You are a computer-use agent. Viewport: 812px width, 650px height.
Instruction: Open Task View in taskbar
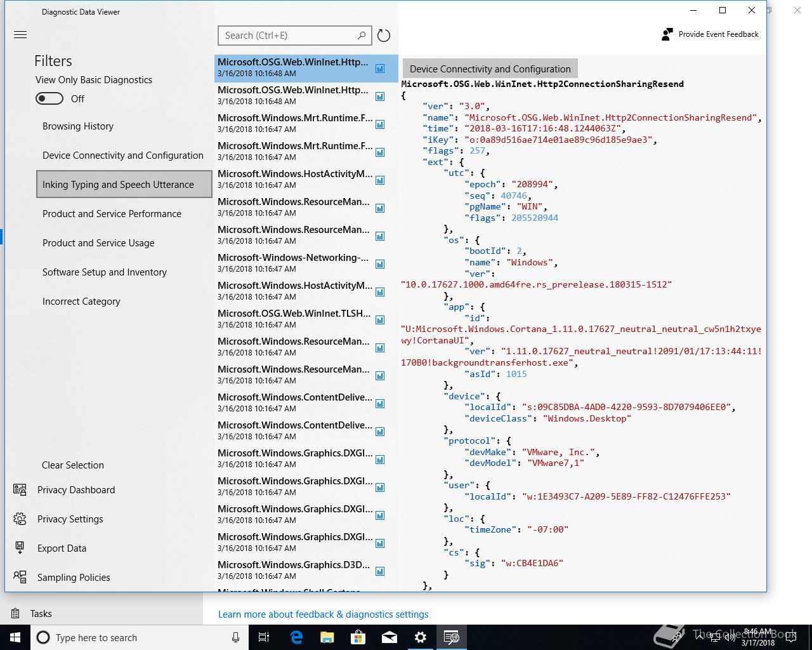coord(264,637)
